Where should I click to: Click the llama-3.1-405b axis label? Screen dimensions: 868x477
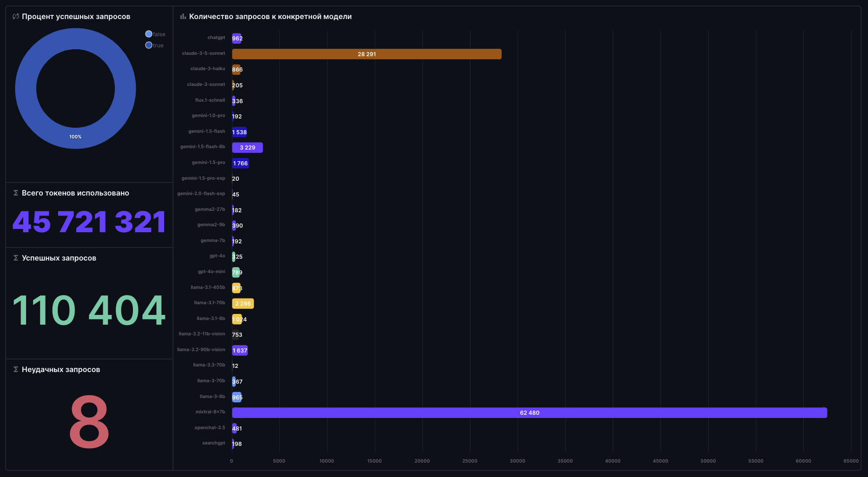[208, 288]
